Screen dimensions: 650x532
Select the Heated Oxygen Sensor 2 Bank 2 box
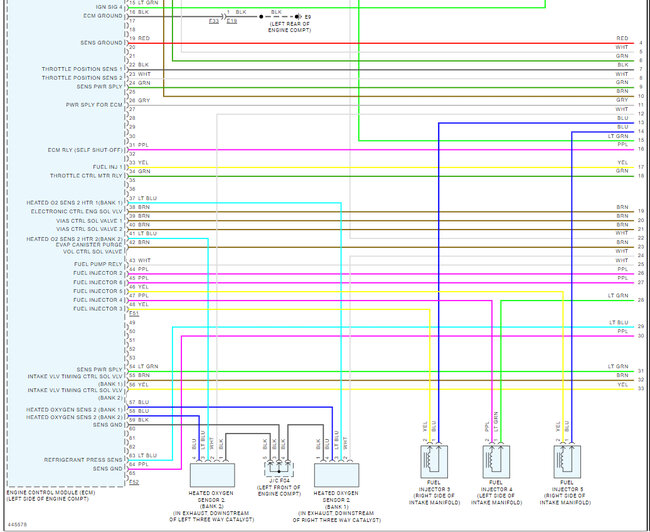coord(212,475)
